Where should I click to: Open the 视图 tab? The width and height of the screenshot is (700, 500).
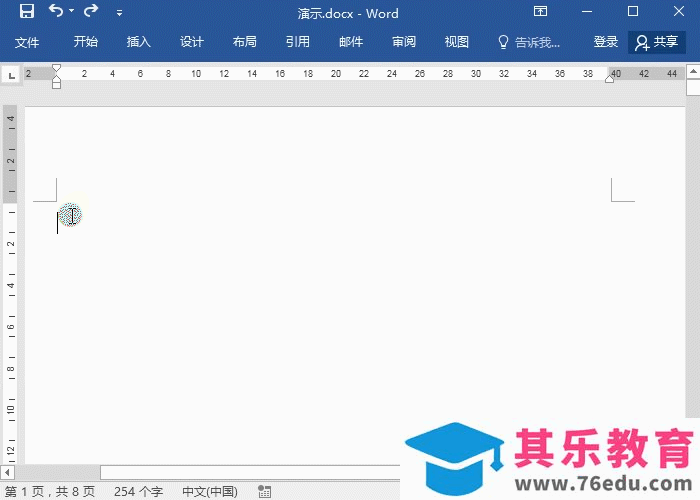[x=457, y=42]
